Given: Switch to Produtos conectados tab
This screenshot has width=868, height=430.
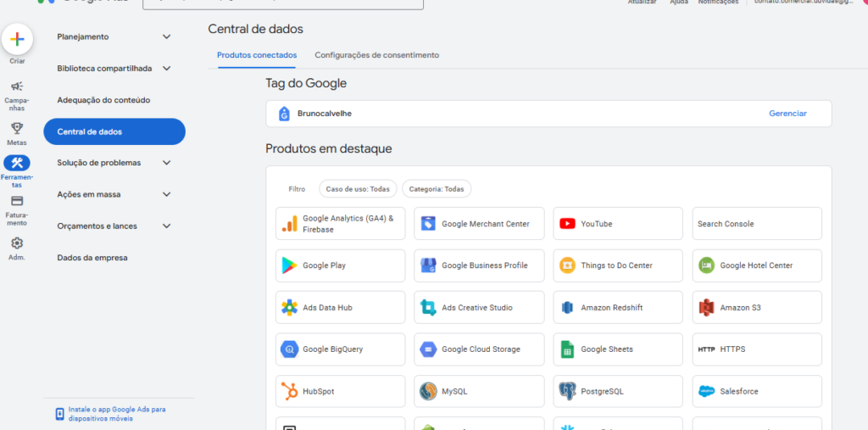Looking at the screenshot, I should [257, 55].
